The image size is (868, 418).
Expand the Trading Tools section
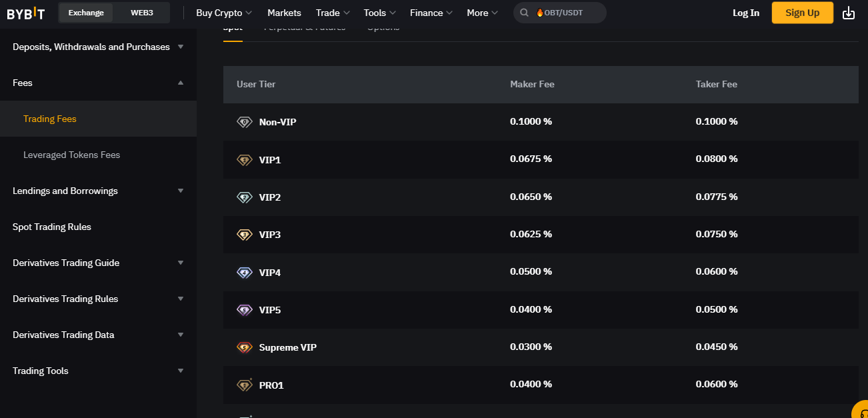pyautogui.click(x=98, y=371)
